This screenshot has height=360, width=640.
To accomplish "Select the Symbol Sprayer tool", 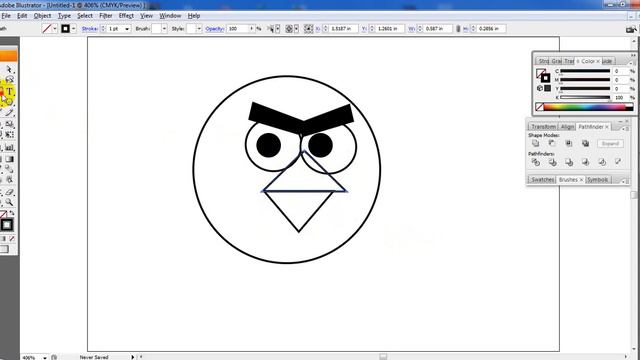I will (1, 148).
